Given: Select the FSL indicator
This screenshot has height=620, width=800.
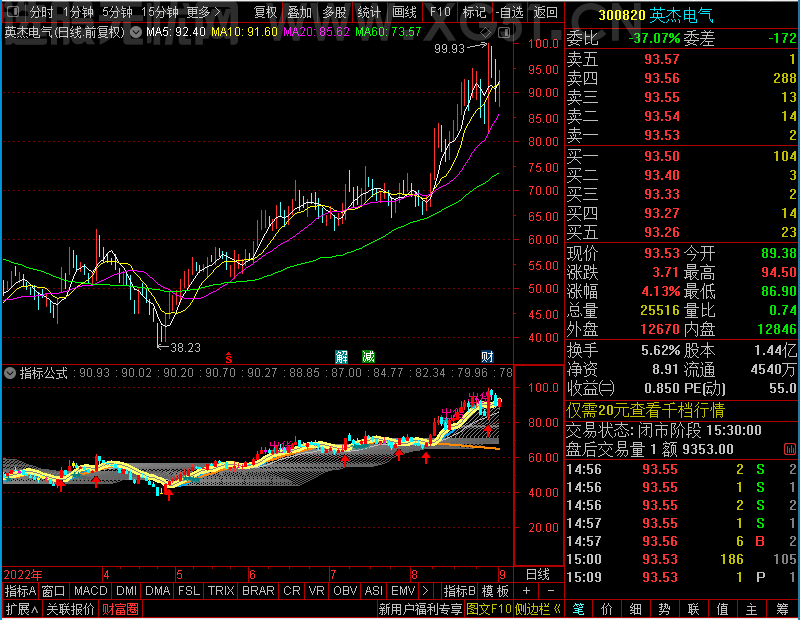Looking at the screenshot, I should [189, 591].
